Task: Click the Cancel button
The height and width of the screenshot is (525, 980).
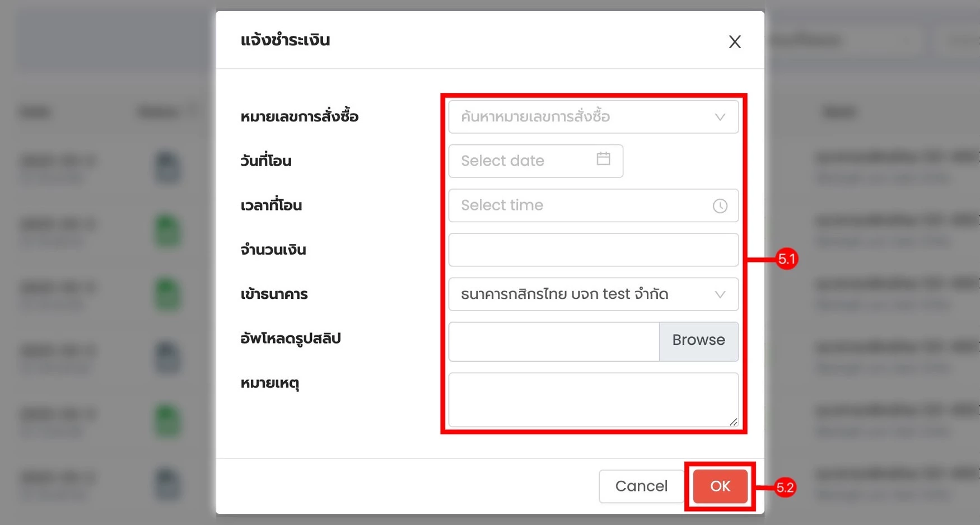Action: coord(641,486)
